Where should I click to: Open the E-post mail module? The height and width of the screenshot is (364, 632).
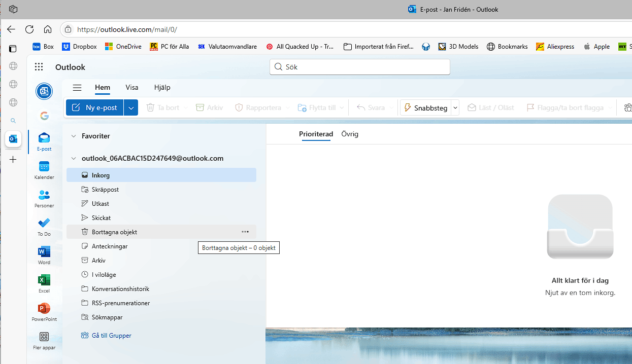click(x=44, y=142)
